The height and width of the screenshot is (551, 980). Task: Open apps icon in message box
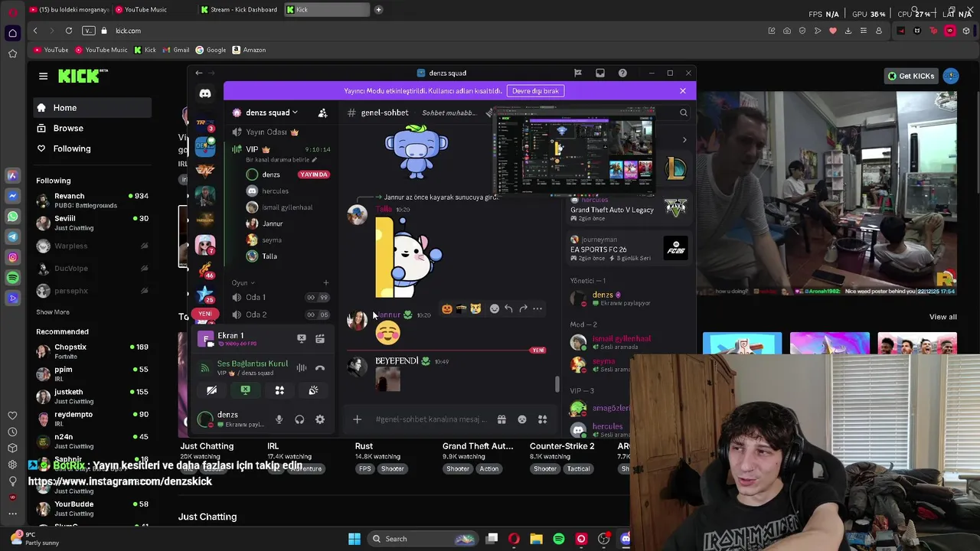click(x=542, y=419)
